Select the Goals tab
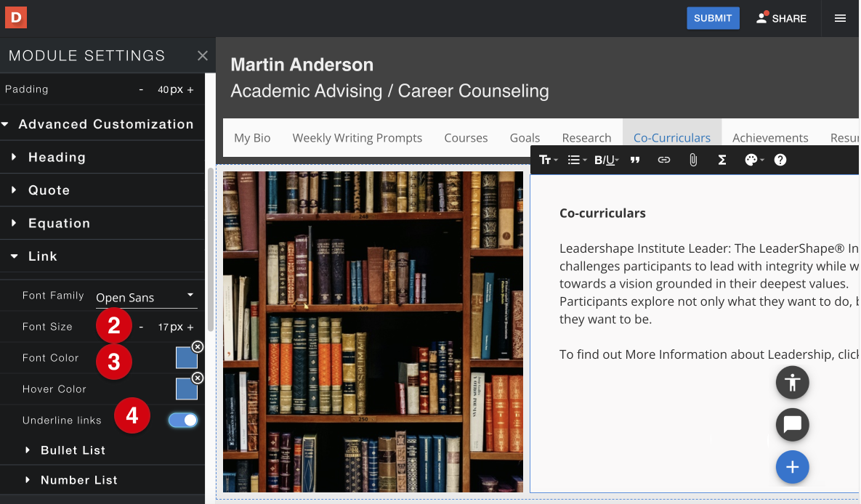Viewport: 861px width, 504px height. click(x=525, y=138)
